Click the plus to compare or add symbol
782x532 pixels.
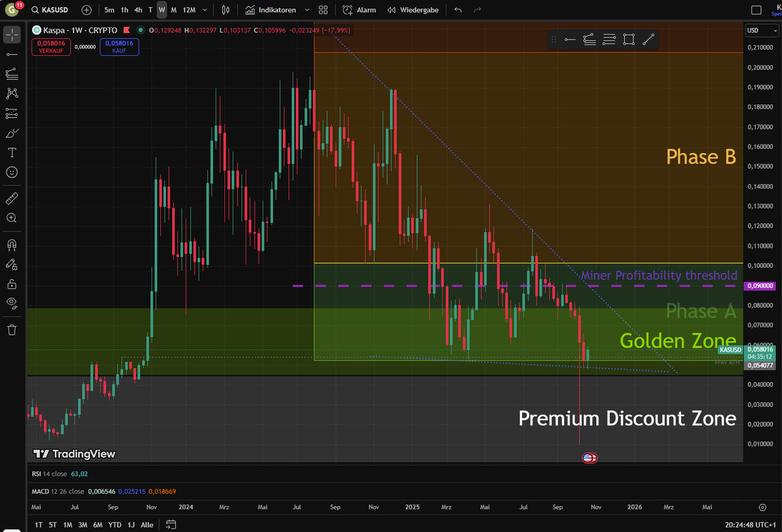point(87,10)
